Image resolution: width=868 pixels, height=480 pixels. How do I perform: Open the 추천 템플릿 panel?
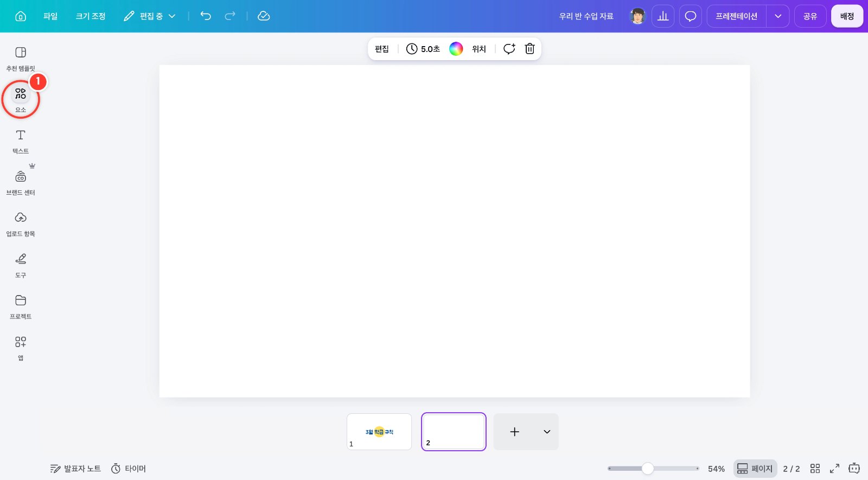click(21, 59)
